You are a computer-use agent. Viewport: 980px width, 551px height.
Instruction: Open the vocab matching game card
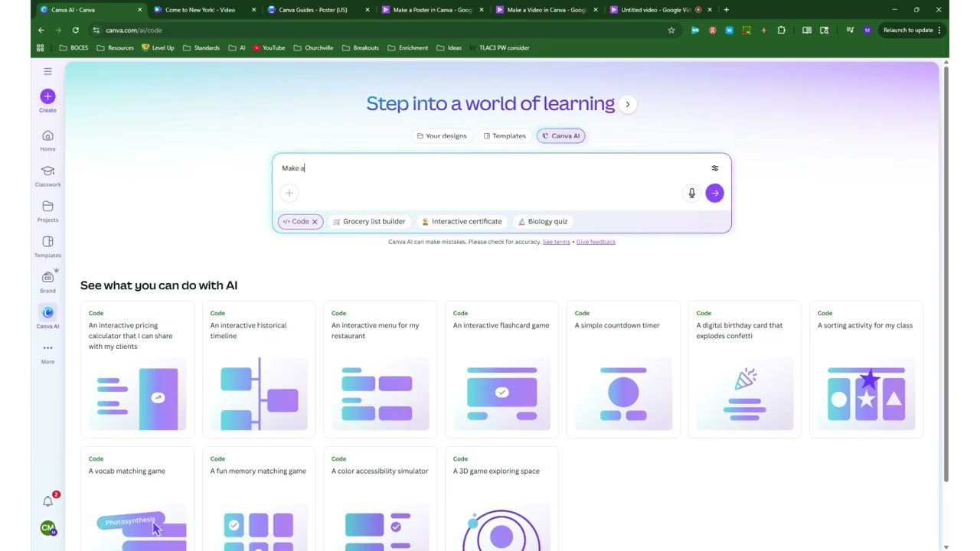coord(137,499)
